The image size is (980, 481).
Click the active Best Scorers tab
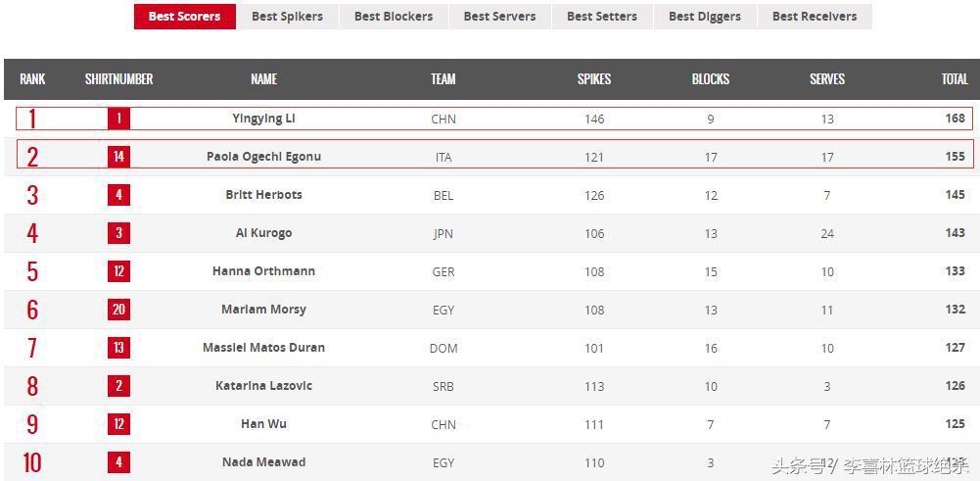(x=184, y=17)
